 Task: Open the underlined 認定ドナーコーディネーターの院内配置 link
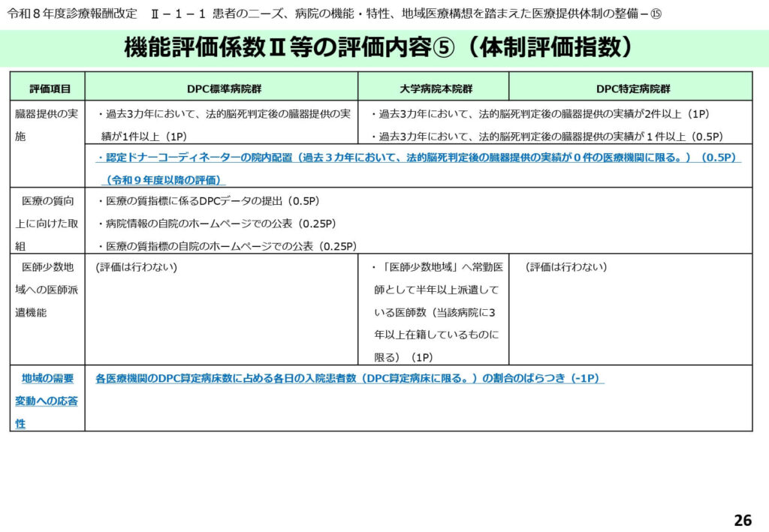[418, 158]
